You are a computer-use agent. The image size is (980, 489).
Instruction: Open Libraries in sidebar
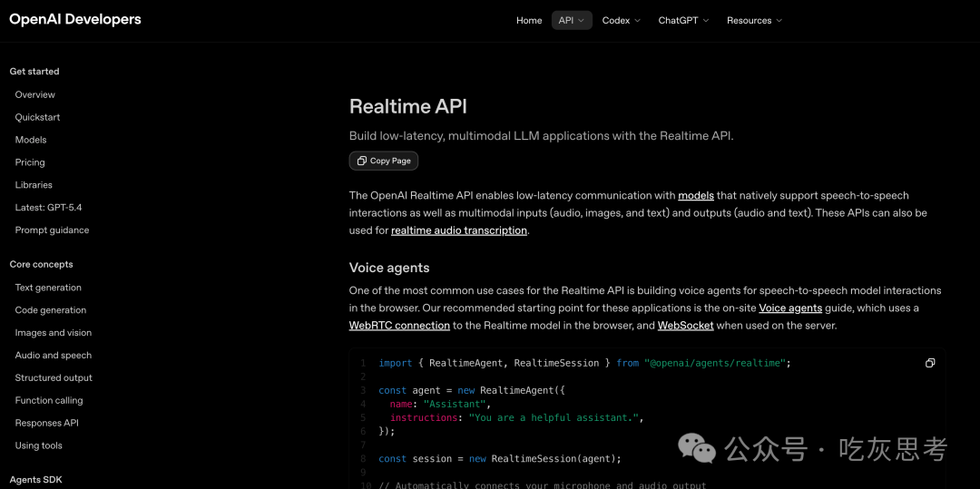click(x=34, y=184)
